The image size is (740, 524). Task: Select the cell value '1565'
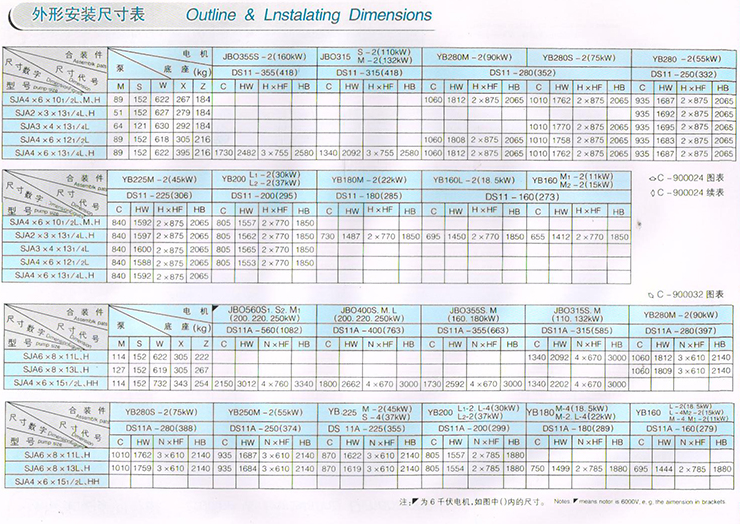(246, 249)
